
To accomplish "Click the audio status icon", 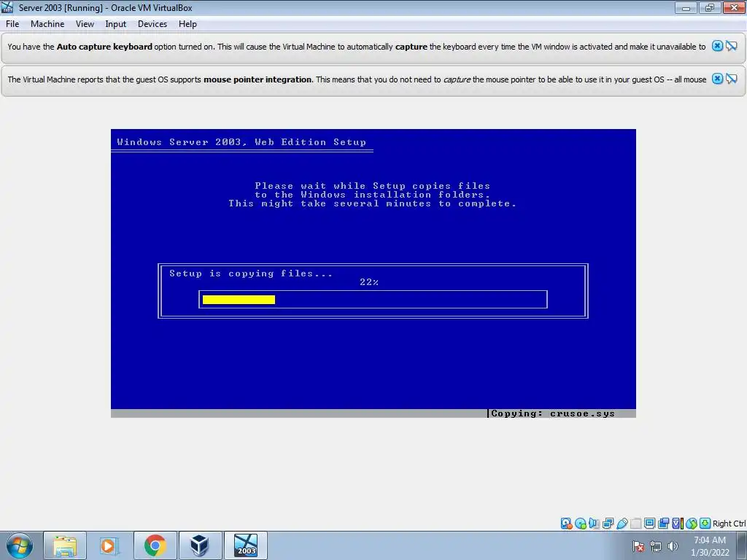I will click(x=594, y=524).
